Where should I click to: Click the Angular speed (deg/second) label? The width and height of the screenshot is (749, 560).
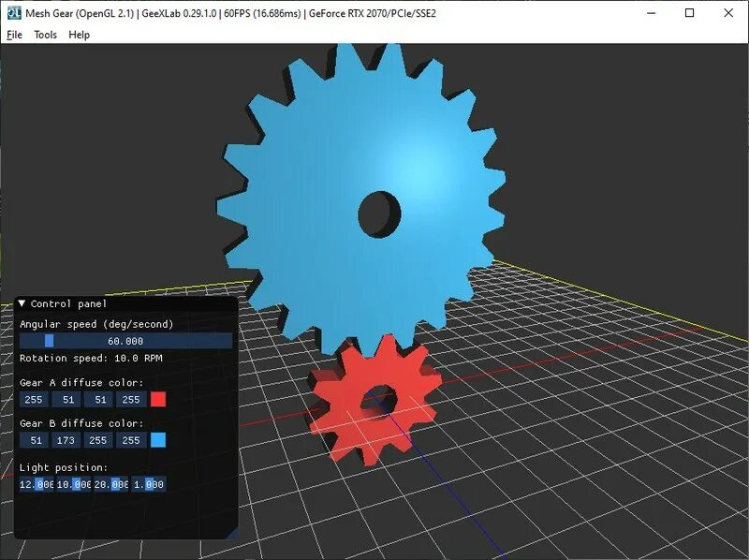pyautogui.click(x=96, y=324)
